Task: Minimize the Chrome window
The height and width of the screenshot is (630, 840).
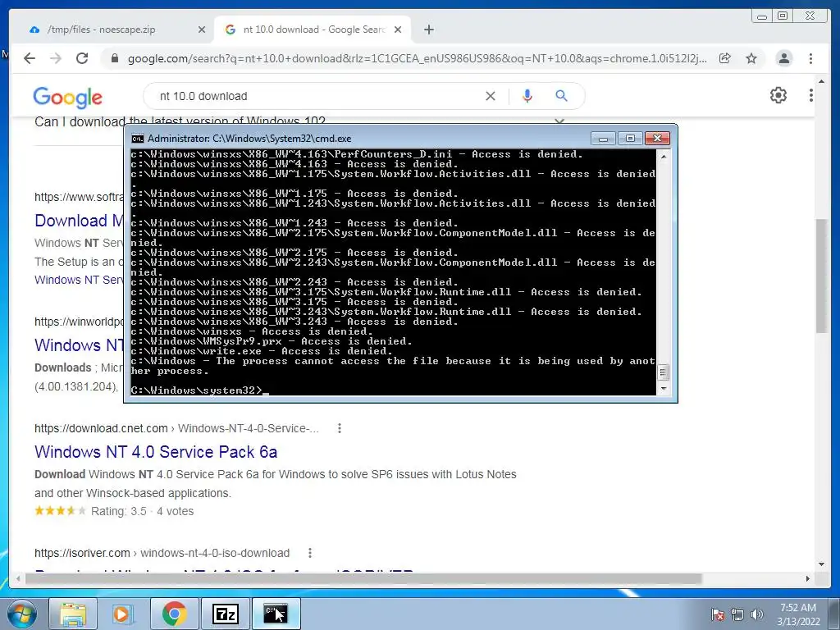Action: coord(762,16)
